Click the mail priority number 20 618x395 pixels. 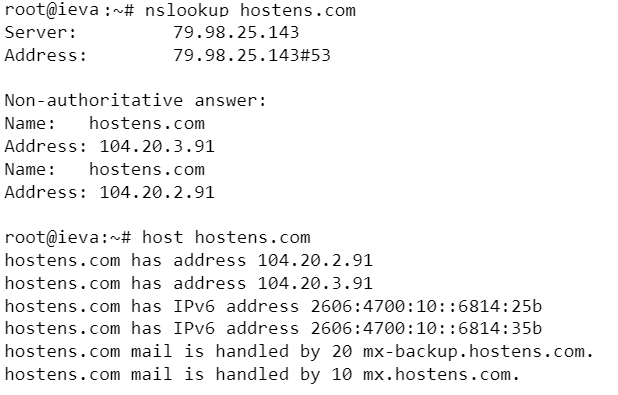pos(342,351)
